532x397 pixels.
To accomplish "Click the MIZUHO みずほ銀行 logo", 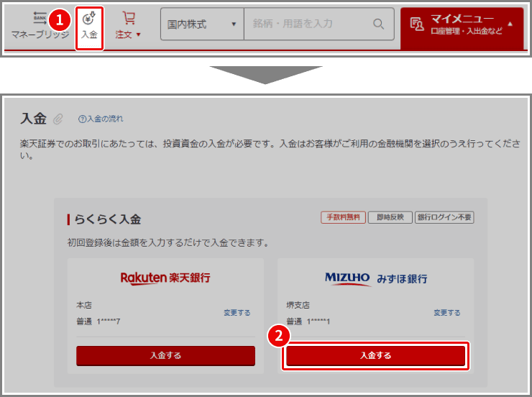I will pyautogui.click(x=375, y=278).
